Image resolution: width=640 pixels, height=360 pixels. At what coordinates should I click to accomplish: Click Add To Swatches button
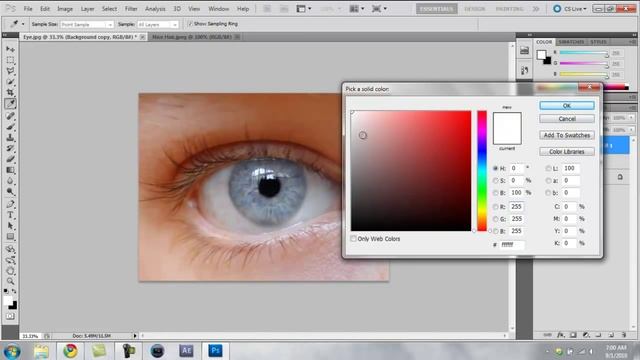pos(567,135)
